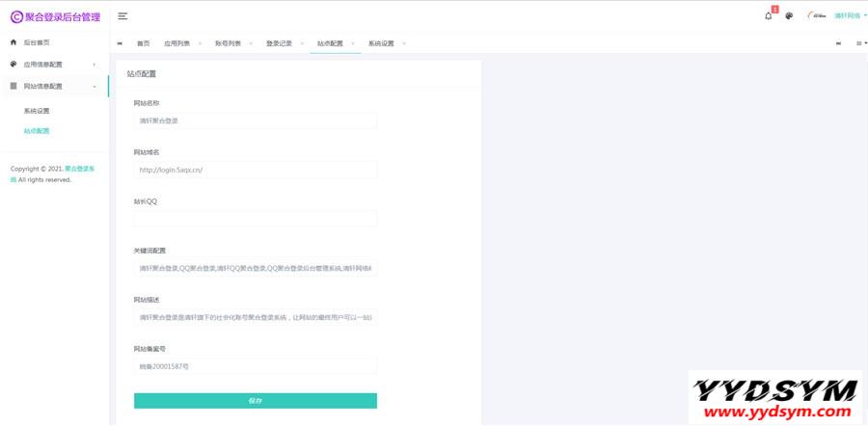Click the 网站域名 input field
Viewport: 868px width, 426px height.
coord(255,170)
